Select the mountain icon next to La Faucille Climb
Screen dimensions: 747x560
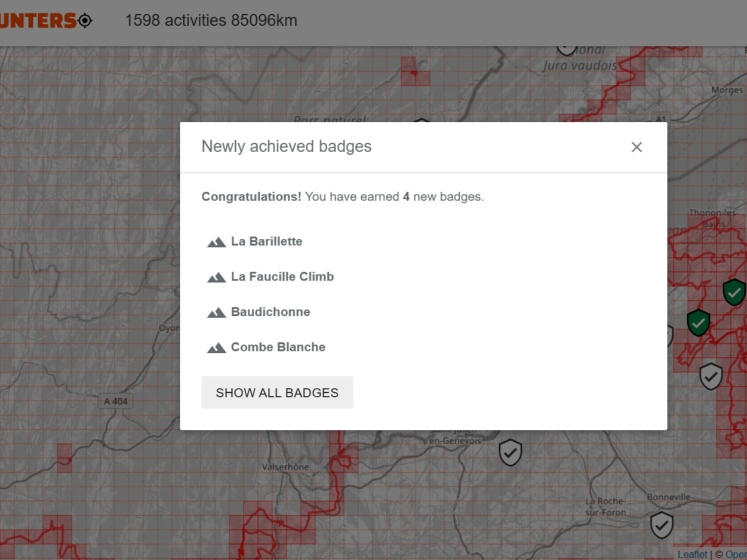[x=216, y=277]
